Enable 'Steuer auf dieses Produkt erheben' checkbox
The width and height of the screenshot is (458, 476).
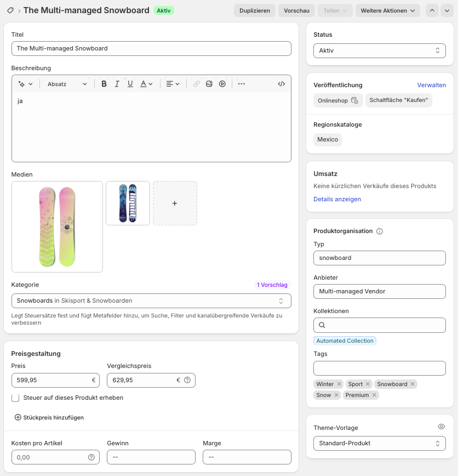[x=15, y=398]
